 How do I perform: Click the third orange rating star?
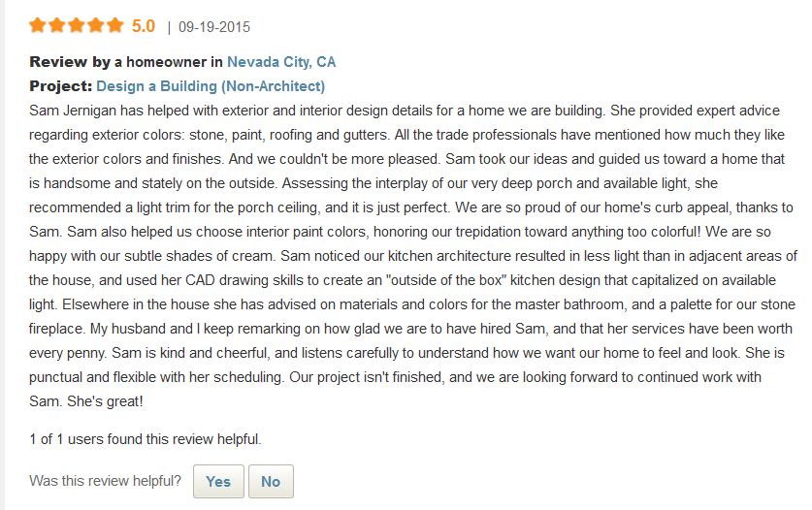[76, 25]
